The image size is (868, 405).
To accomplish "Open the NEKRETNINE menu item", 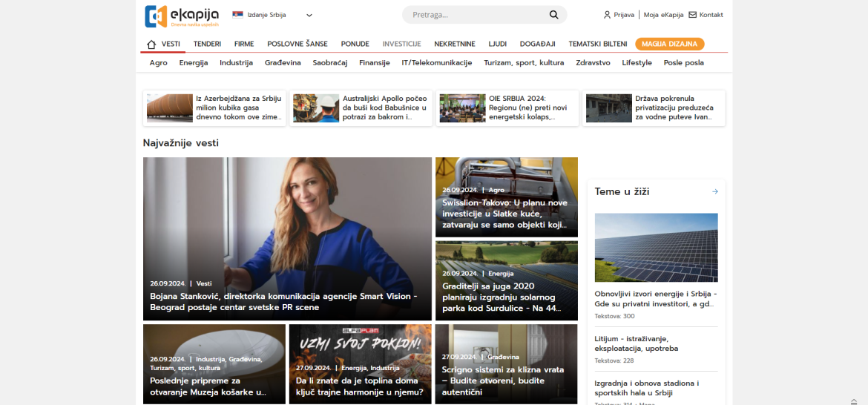I will coord(455,45).
